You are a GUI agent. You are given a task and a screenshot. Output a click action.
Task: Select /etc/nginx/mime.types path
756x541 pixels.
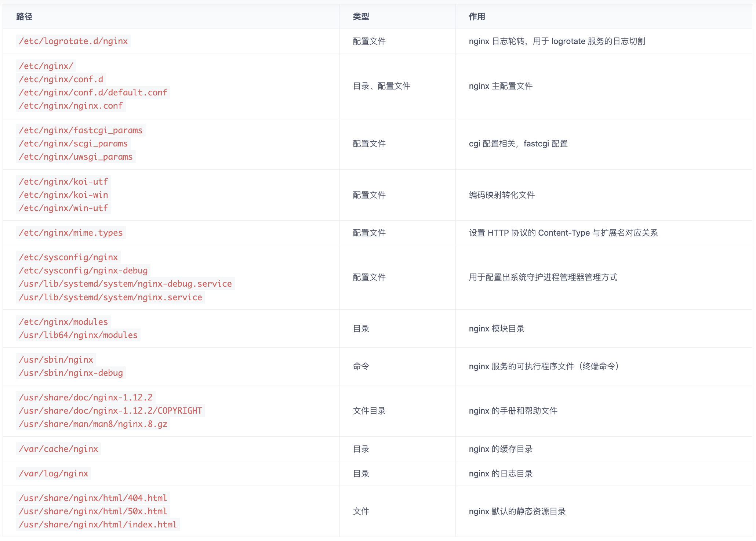(71, 233)
